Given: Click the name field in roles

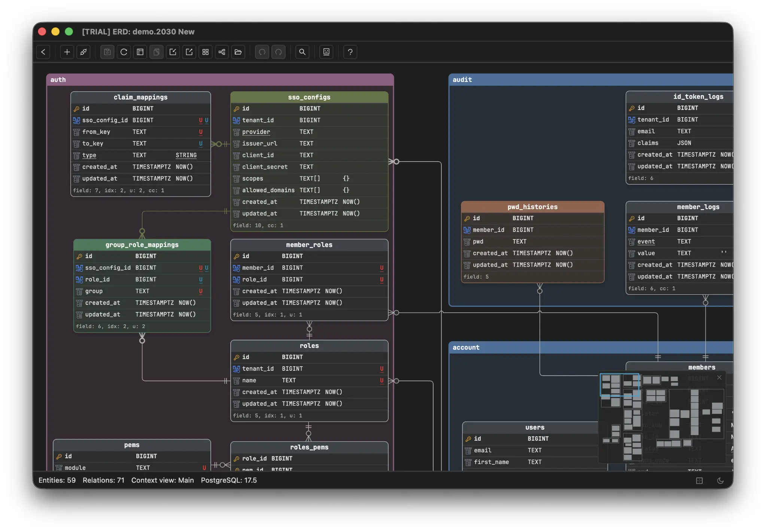Looking at the screenshot, I should [309, 381].
